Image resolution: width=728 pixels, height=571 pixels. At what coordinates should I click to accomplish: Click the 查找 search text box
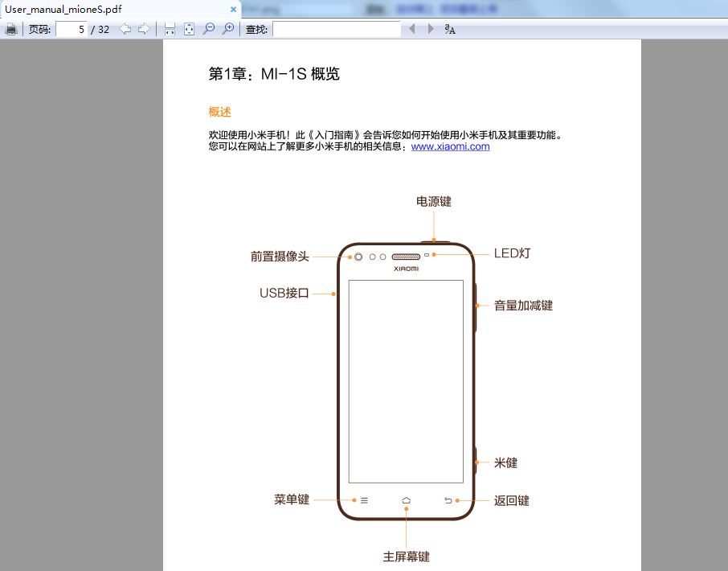coord(337,29)
